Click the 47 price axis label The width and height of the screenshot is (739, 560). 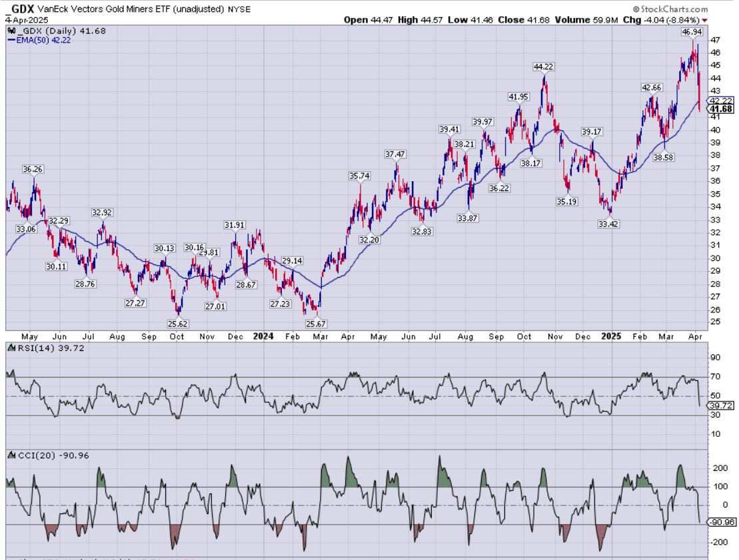click(x=715, y=40)
